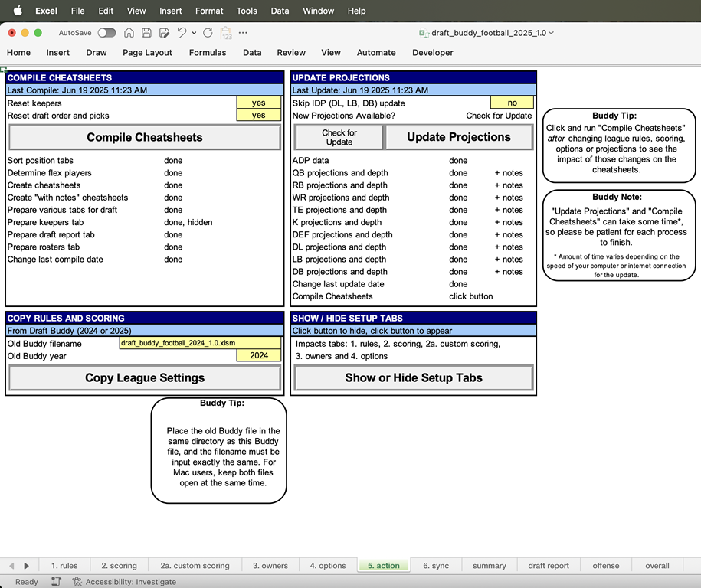
Task: Switch to the Developer ribbon tab
Action: (433, 52)
